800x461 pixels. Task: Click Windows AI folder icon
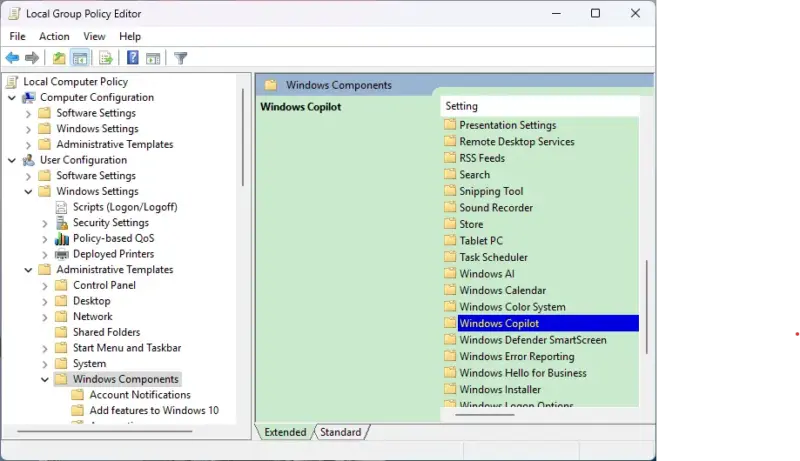(x=449, y=273)
